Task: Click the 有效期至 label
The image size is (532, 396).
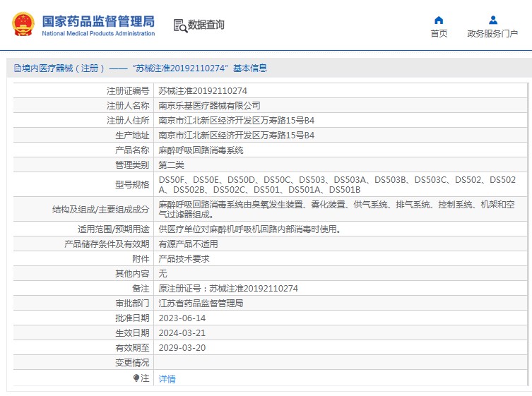Action: pyautogui.click(x=132, y=348)
